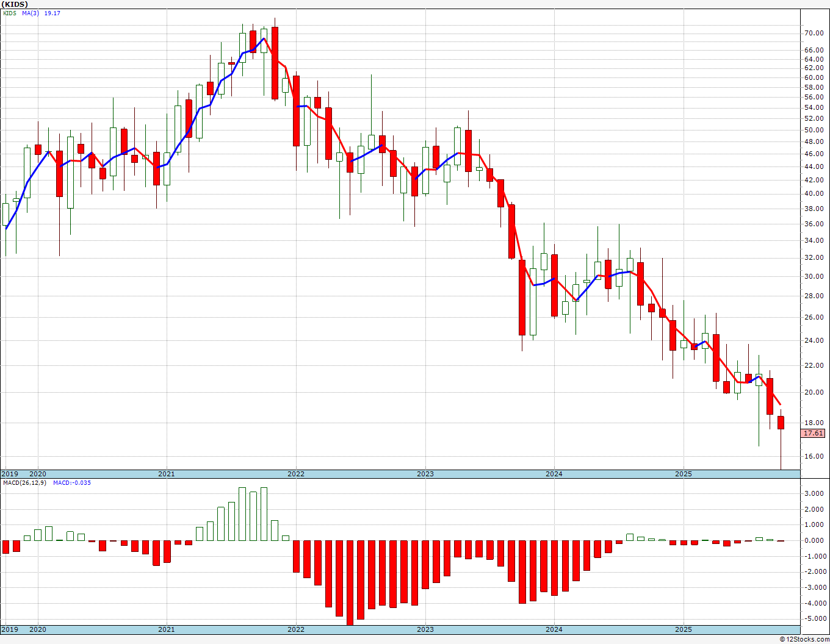Screen dimensions: 830x644
Task: Click 2019 on the bottom MACD timeline
Action: coord(9,629)
